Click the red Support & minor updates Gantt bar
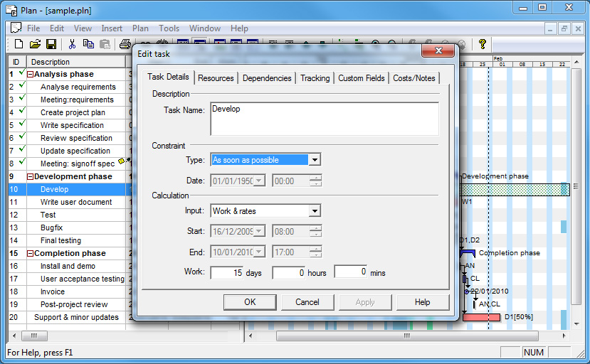 [x=481, y=317]
